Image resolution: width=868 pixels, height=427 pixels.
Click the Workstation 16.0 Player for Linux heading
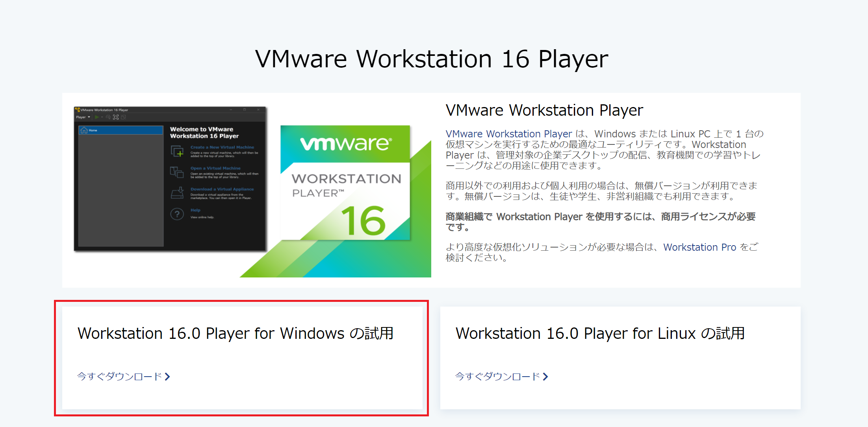click(x=600, y=333)
